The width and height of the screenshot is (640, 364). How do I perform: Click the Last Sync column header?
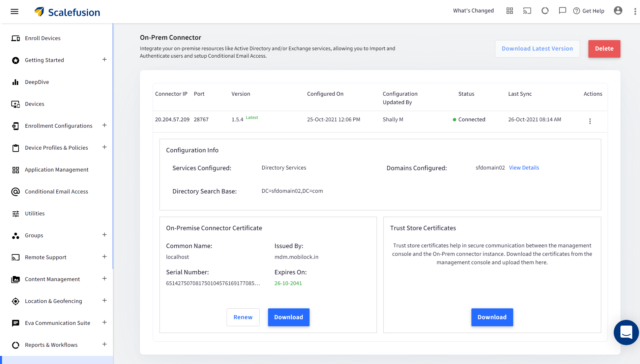[520, 94]
